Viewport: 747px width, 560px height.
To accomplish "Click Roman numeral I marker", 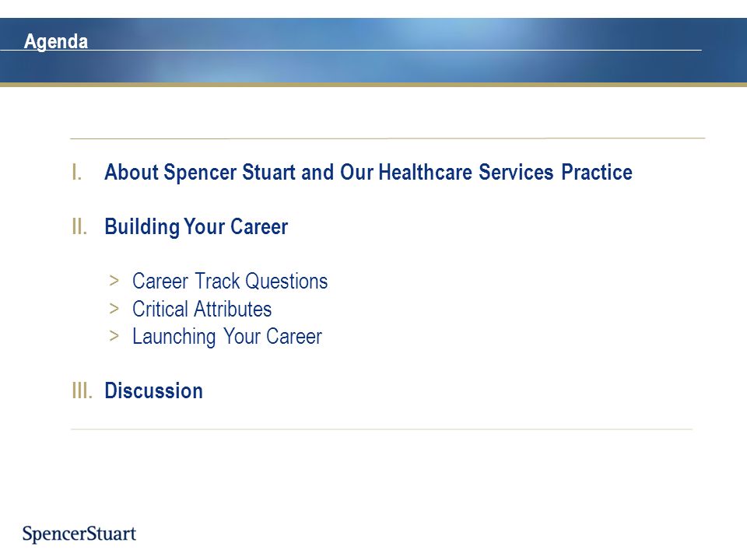I will point(76,172).
